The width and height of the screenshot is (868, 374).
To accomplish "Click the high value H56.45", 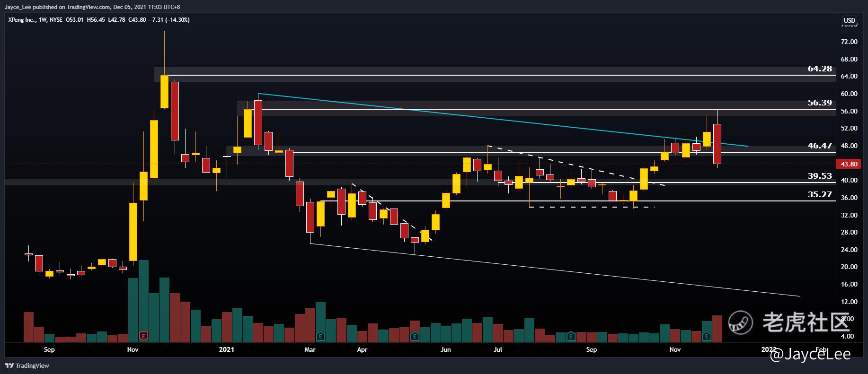I will (96, 20).
